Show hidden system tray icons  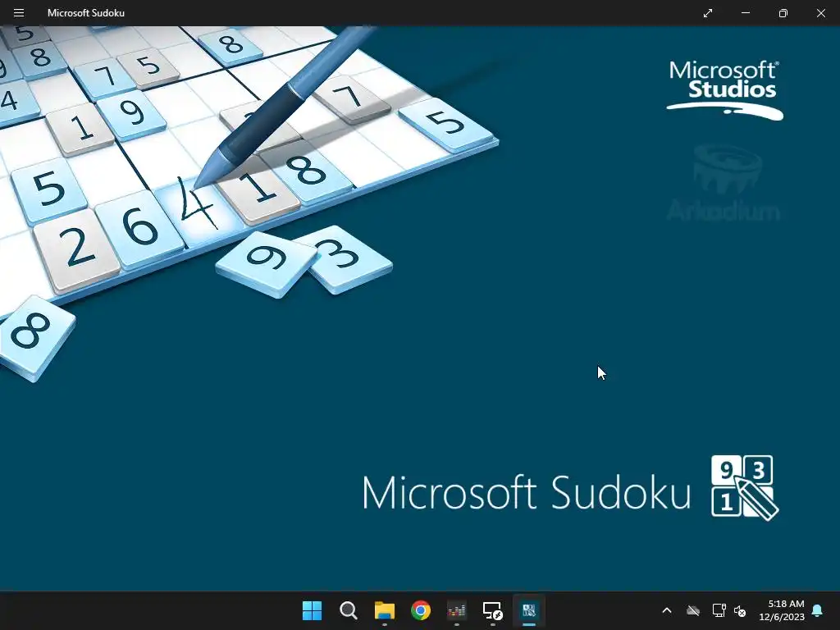coord(666,610)
